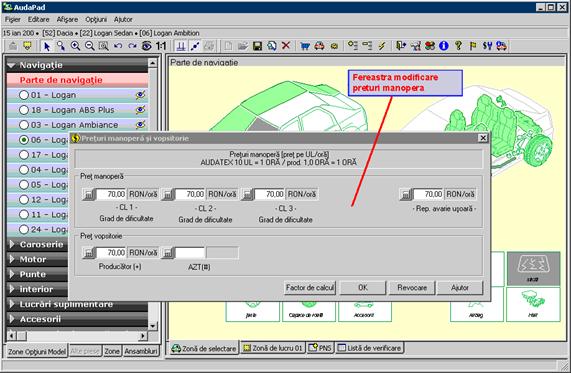
Task: Open calculator for CL 3 labour price
Action: point(247,194)
